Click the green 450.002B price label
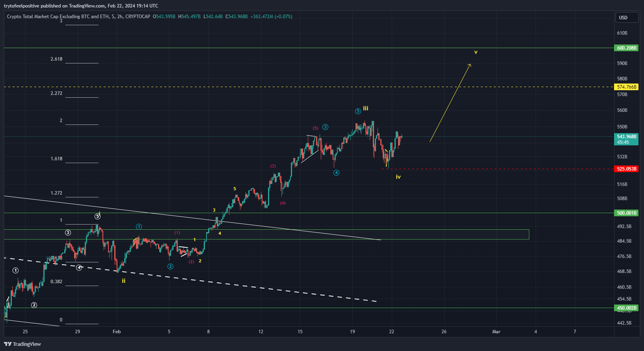The image size is (644, 351). coord(626,308)
